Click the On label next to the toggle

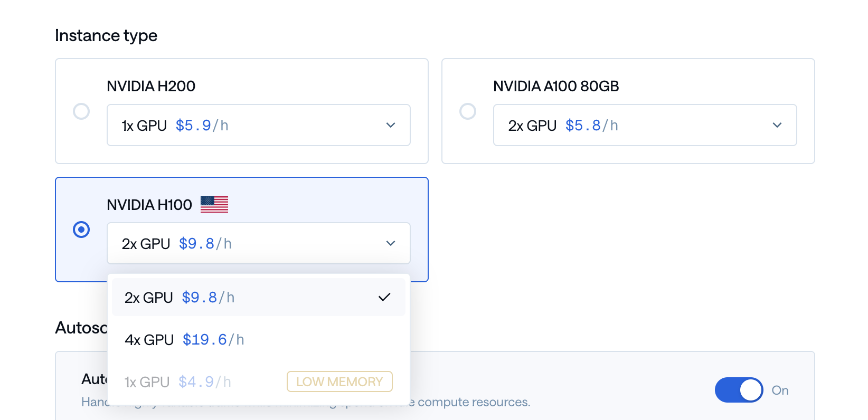780,390
